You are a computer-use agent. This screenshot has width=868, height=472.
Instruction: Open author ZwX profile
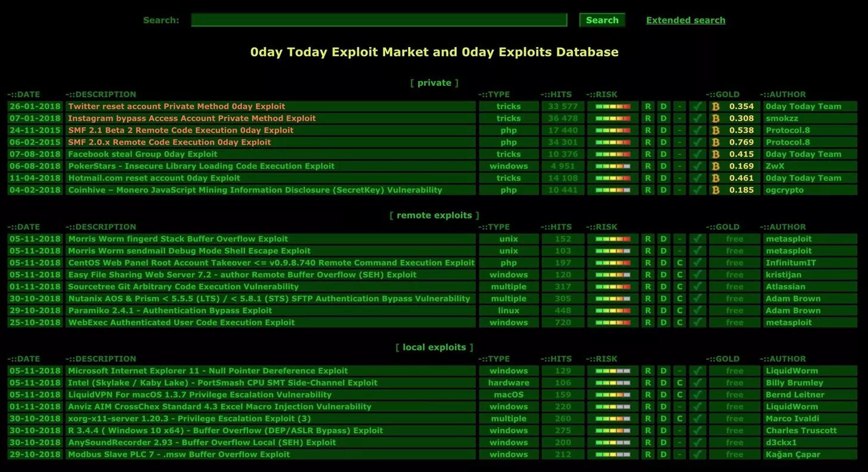pyautogui.click(x=775, y=166)
